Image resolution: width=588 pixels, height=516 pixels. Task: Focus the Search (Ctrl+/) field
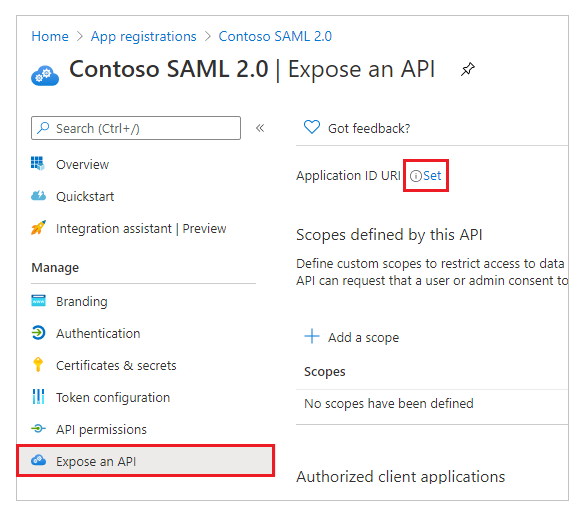pos(136,128)
